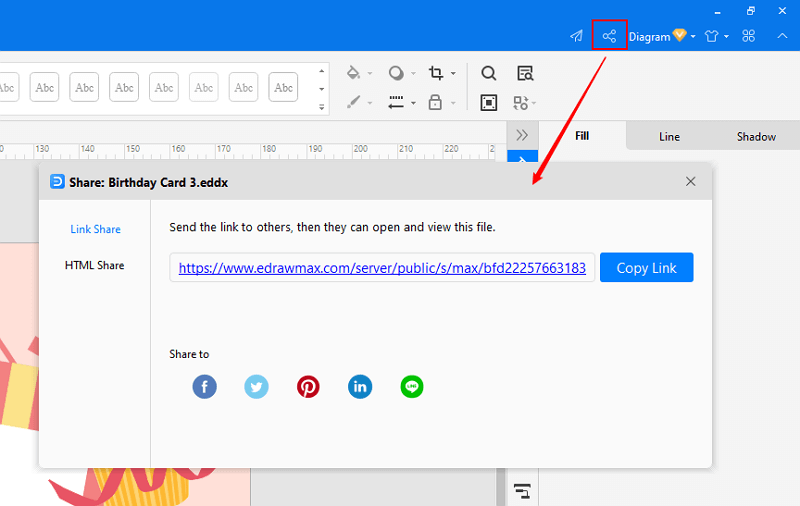This screenshot has width=800, height=506.
Task: Open the Shadow circle dropdown arrow
Action: tap(413, 73)
